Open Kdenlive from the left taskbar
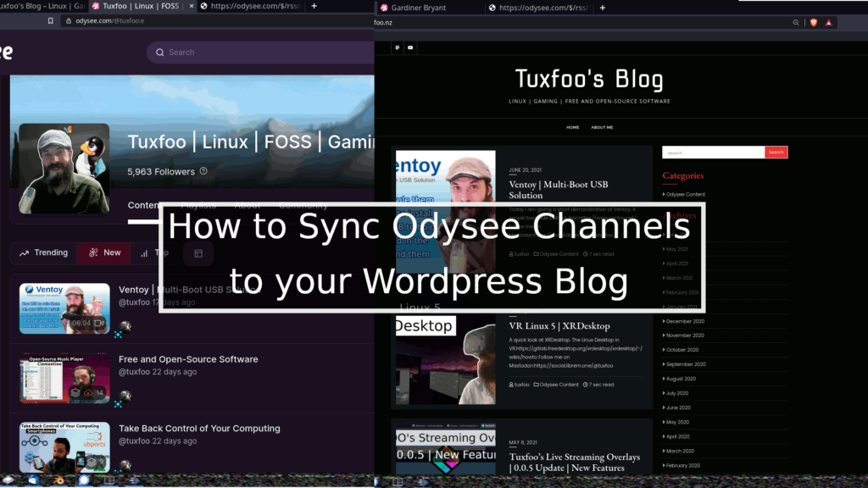 point(135,480)
